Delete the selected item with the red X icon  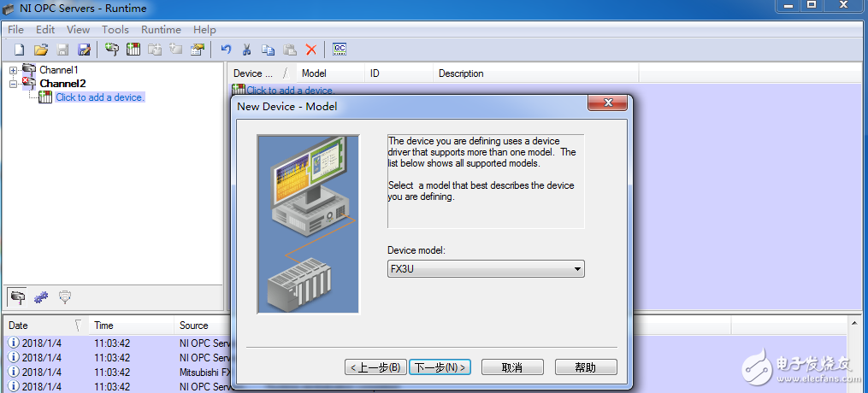311,50
